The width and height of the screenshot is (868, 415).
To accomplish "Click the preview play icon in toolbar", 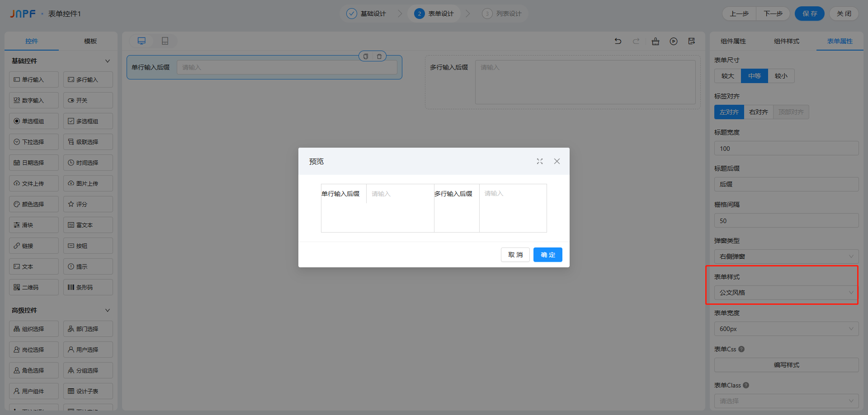I will coord(674,41).
